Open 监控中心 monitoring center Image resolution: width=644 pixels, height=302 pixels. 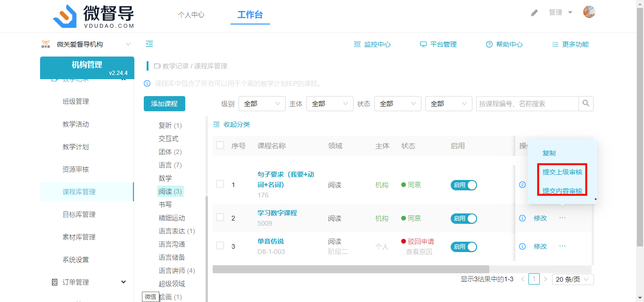(x=372, y=44)
